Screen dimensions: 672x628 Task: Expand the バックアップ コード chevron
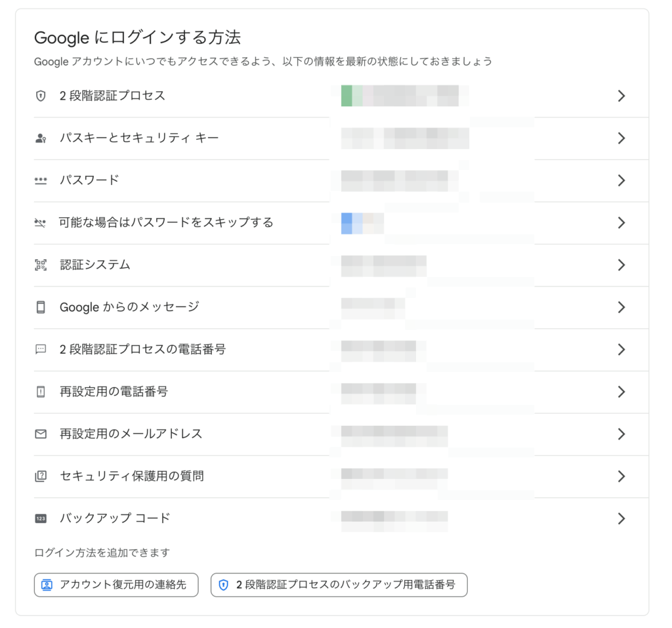621,518
